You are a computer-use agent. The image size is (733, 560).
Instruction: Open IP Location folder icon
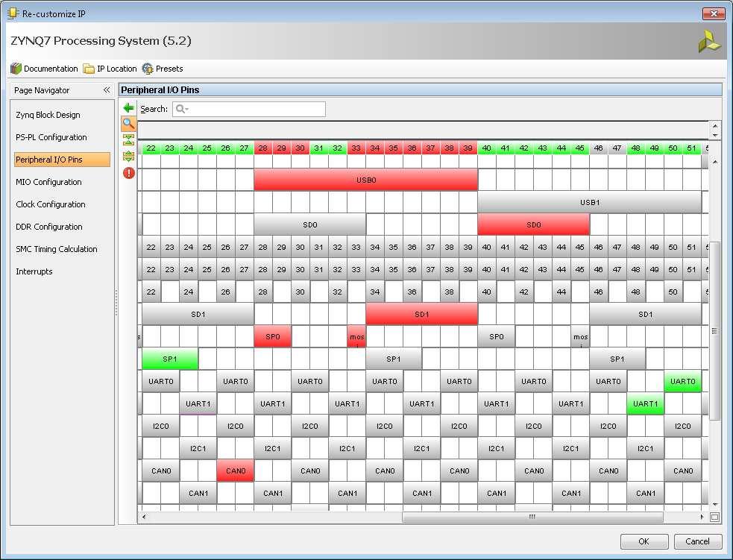(x=89, y=69)
